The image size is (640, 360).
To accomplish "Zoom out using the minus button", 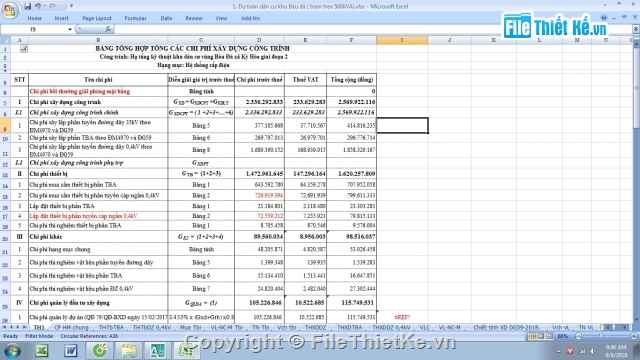I will [578, 336].
